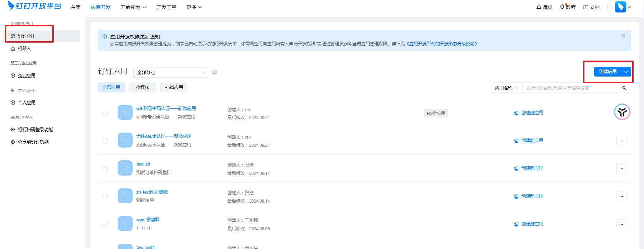Tick checkbox for wyq_掌物联 app

105,224
